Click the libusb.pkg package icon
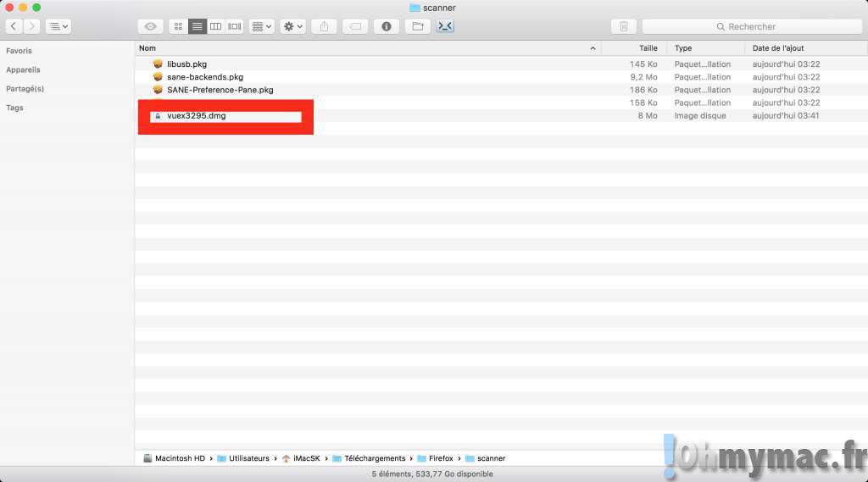The image size is (868, 482). pos(158,64)
